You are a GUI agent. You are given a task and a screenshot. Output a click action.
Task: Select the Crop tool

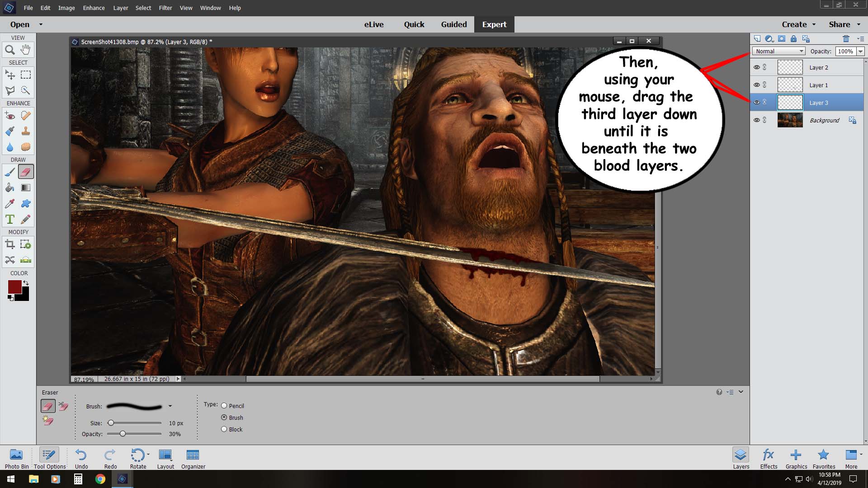pos(10,244)
